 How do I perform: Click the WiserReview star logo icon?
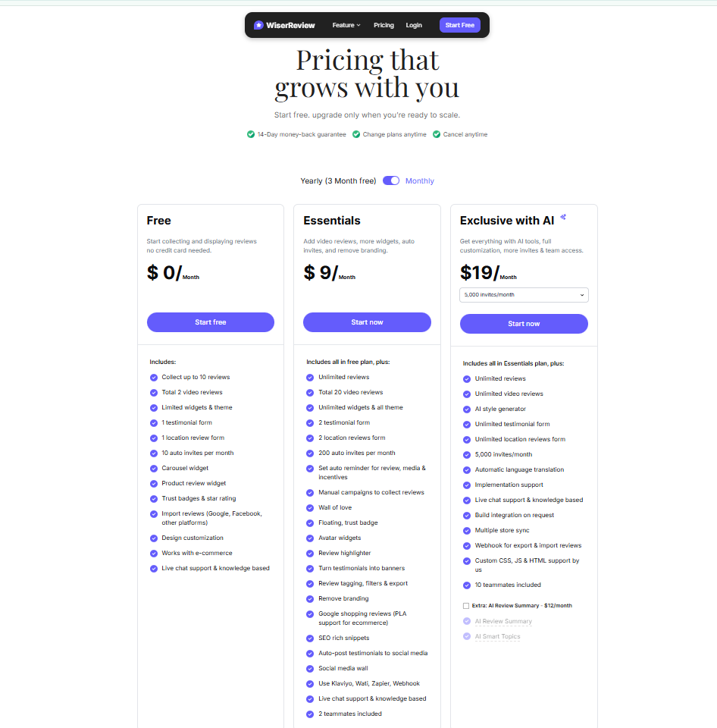258,25
